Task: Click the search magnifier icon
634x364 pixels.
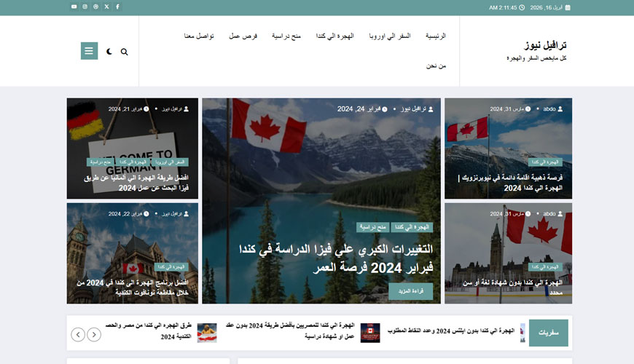Action: (125, 52)
